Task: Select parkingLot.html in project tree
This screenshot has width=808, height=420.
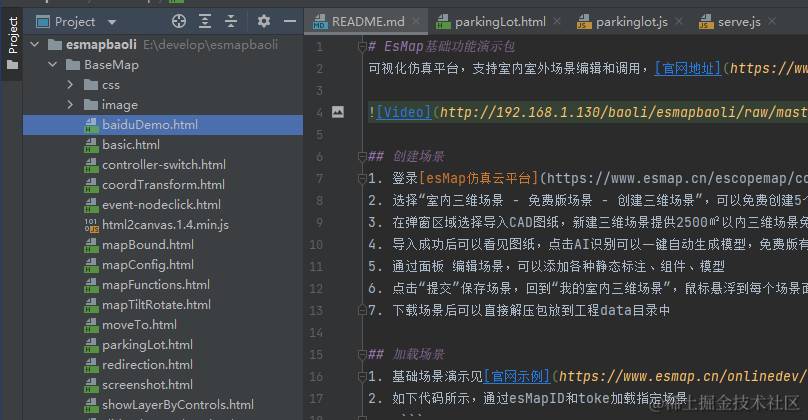Action: coord(163,345)
